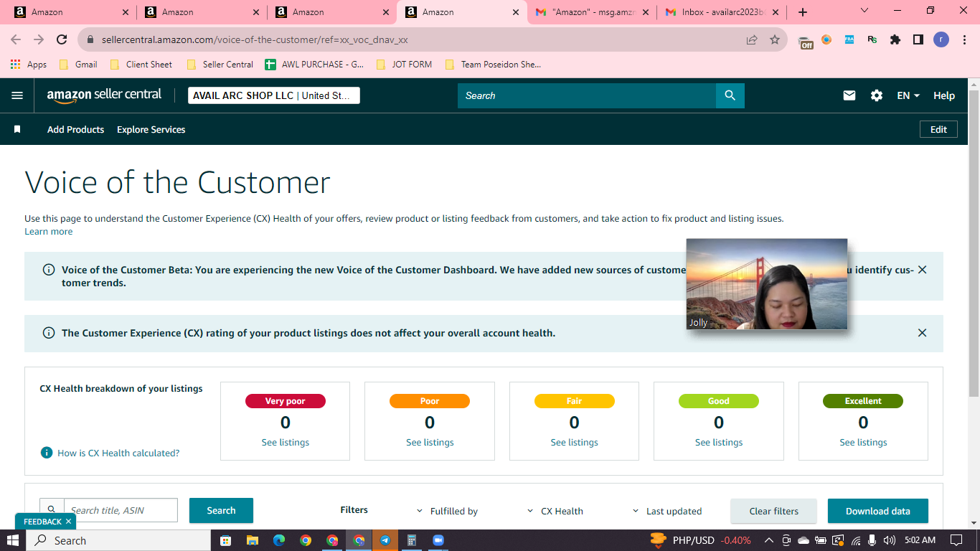Switch to the Inbox - availarc2023 tab

click(722, 12)
